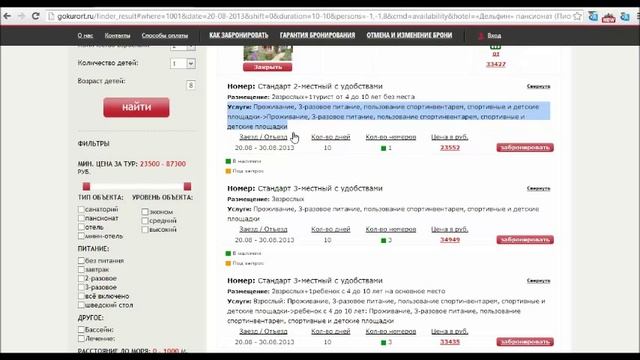Open 'ОТМЕНА И ИЗМЕНЕНИЕ БРОНИ' menu item
This screenshot has height=360, width=640.
tap(409, 36)
